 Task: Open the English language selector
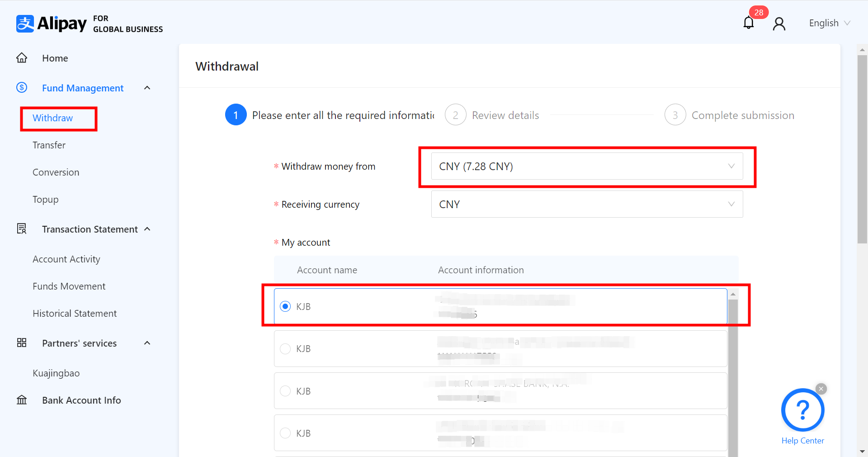click(829, 23)
